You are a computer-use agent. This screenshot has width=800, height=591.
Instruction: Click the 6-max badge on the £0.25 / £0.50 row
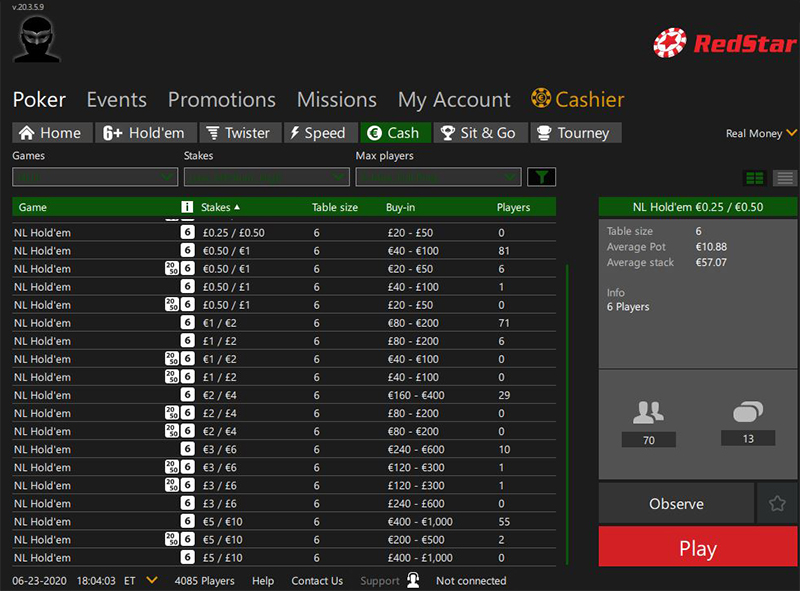click(188, 232)
